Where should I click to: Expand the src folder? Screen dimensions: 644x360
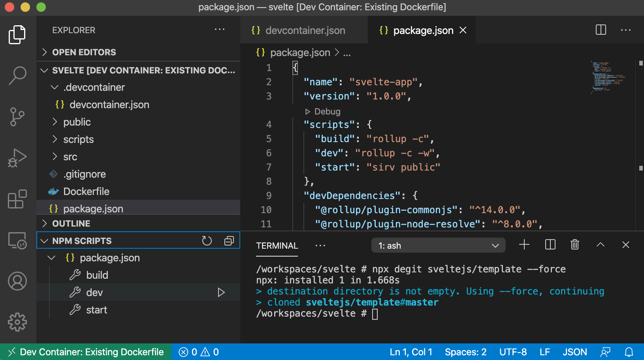pos(138,157)
